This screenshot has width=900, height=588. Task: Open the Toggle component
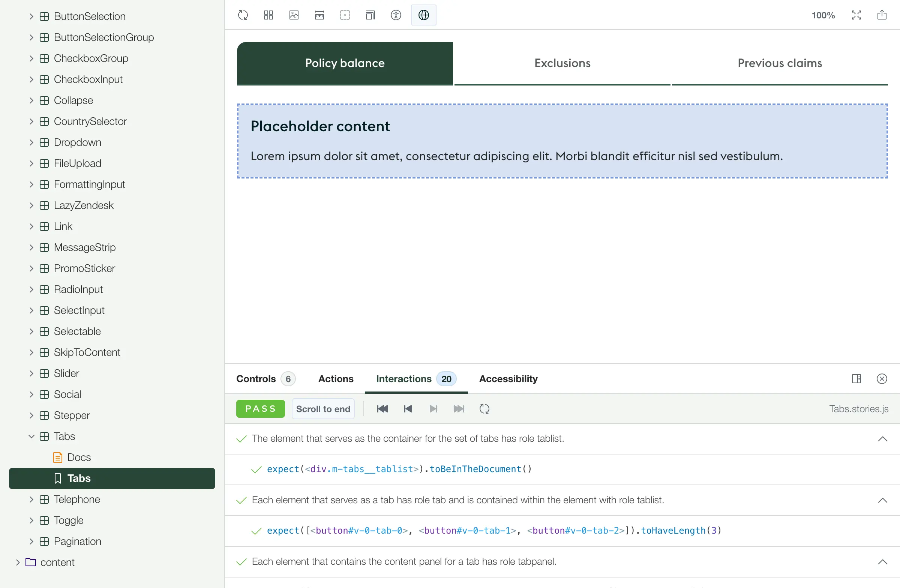(x=69, y=520)
